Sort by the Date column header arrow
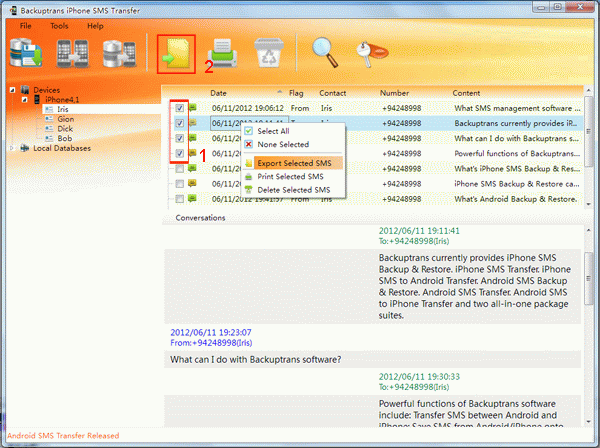The width and height of the screenshot is (600, 448). click(x=280, y=92)
